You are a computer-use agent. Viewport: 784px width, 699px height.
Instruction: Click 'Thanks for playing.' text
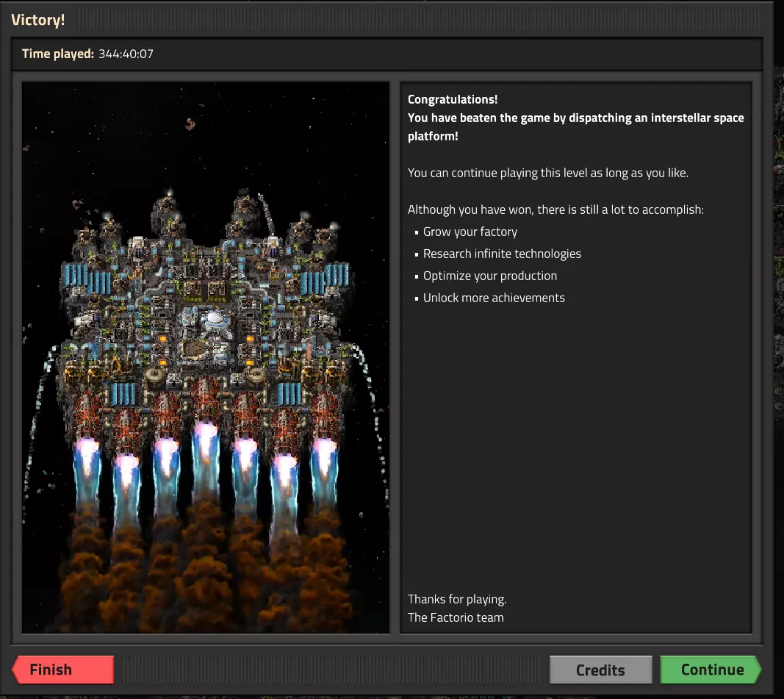457,599
